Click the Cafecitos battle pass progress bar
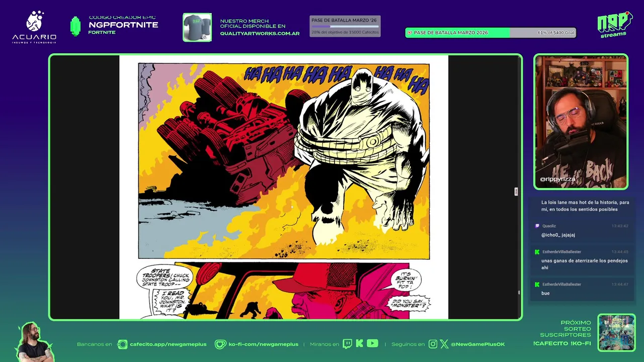 pyautogui.click(x=345, y=26)
